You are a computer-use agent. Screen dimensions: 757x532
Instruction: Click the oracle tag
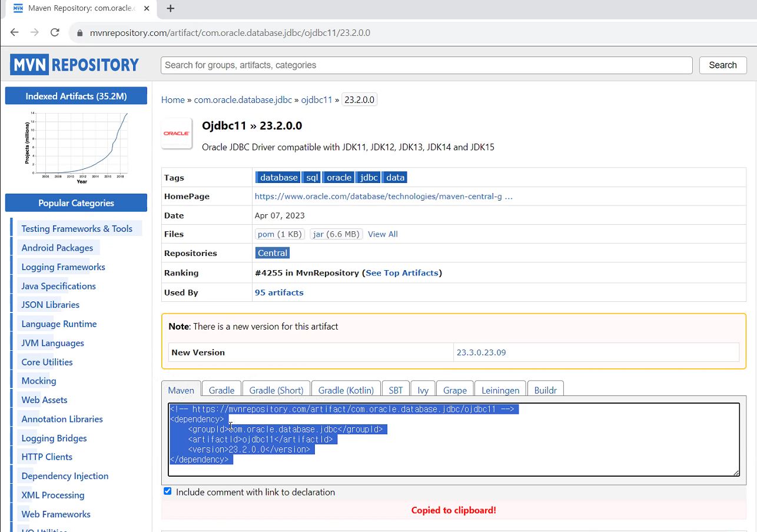339,177
